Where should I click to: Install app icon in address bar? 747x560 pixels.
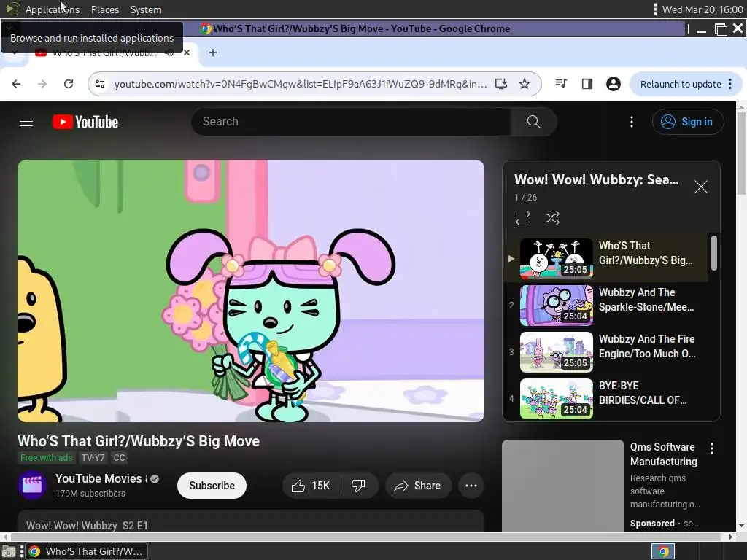501,84
